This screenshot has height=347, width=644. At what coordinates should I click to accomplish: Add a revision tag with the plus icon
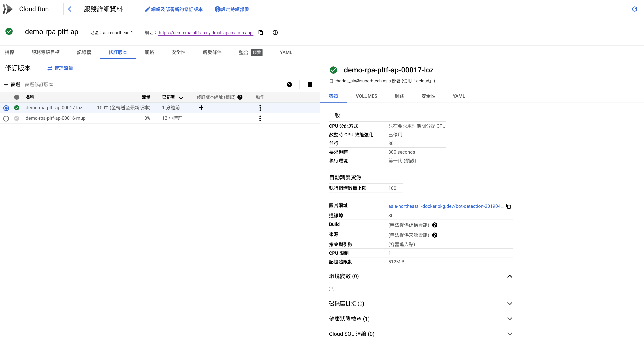tap(201, 108)
